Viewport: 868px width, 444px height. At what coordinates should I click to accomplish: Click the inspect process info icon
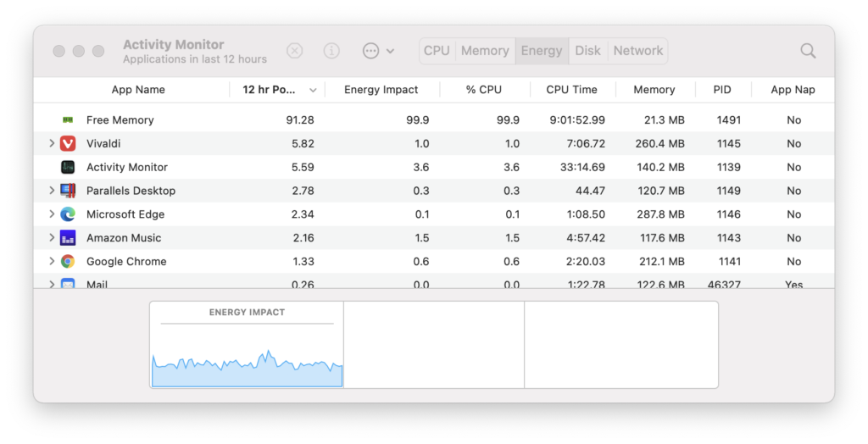[x=331, y=51]
